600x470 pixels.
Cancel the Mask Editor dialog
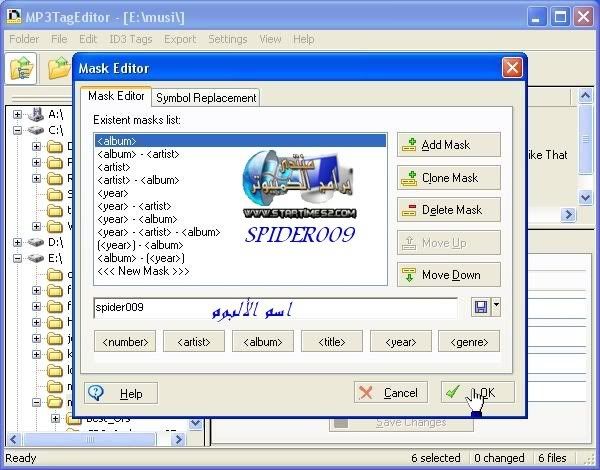(391, 392)
